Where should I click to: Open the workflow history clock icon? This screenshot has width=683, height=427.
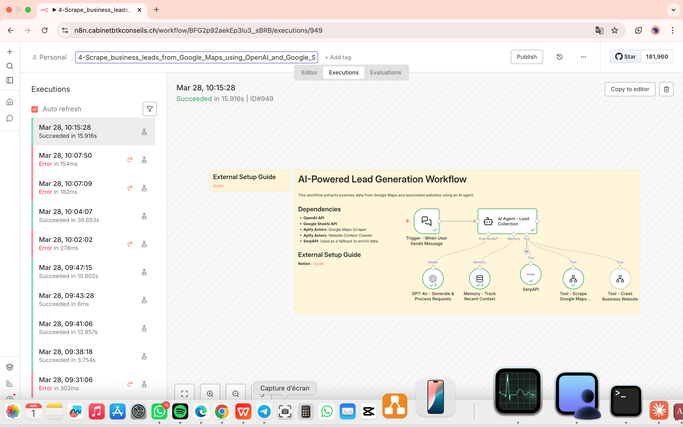point(559,57)
